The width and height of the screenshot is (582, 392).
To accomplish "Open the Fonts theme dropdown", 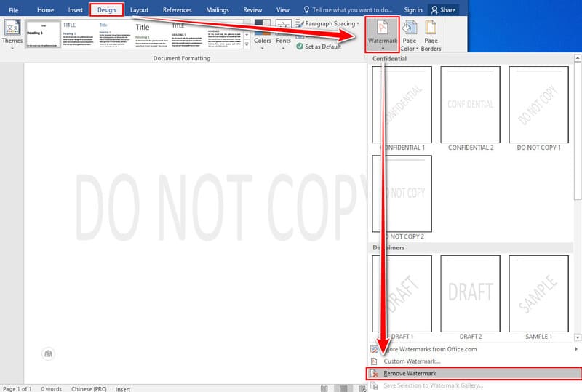I will [283, 34].
